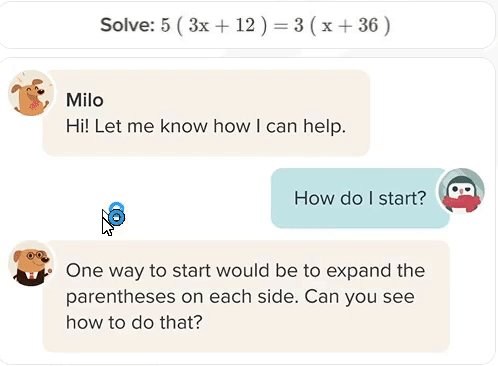The width and height of the screenshot is (498, 366).
Task: Select the Milo name label
Action: pos(85,100)
